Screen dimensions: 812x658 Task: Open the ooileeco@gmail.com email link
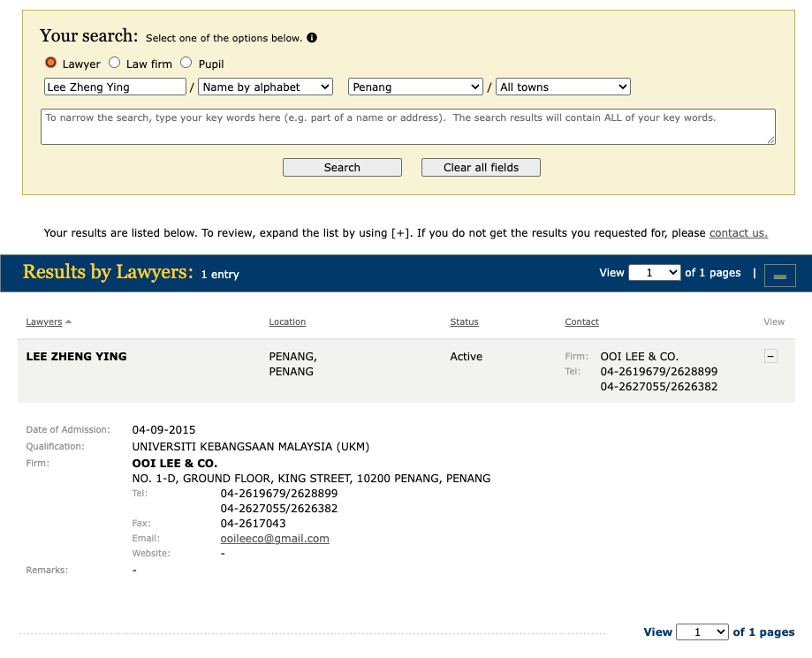274,538
